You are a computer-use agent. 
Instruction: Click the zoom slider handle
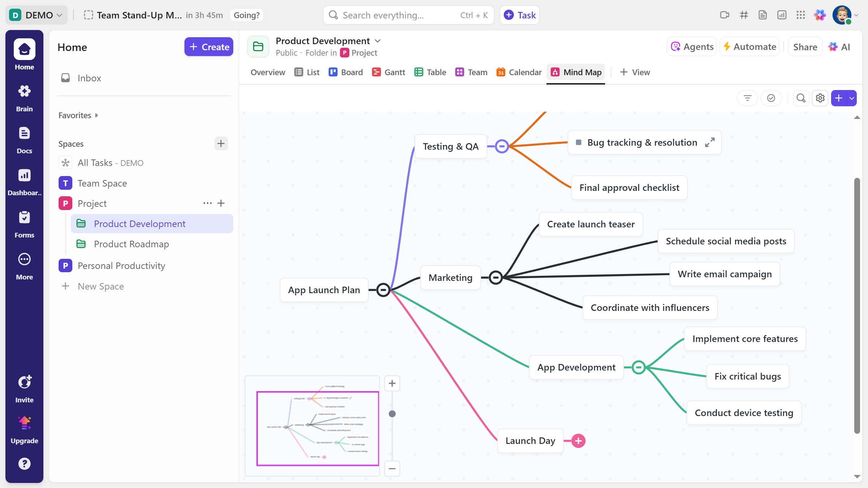pos(392,414)
